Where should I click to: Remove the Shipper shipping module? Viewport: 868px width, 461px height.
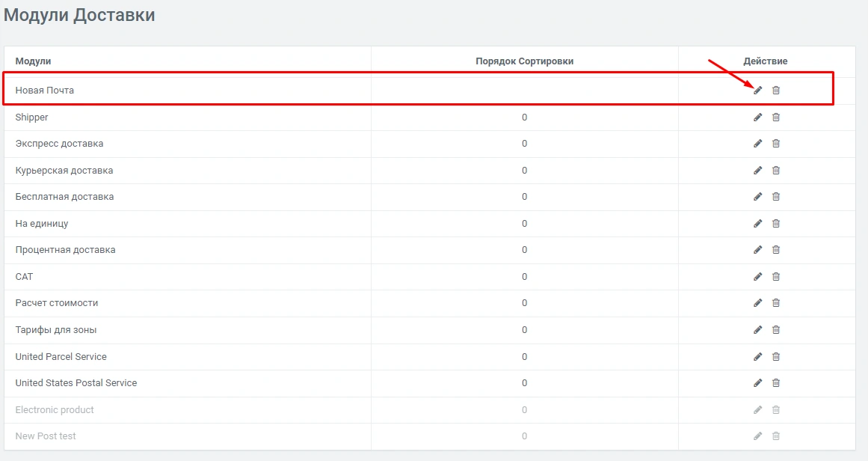[x=775, y=117]
